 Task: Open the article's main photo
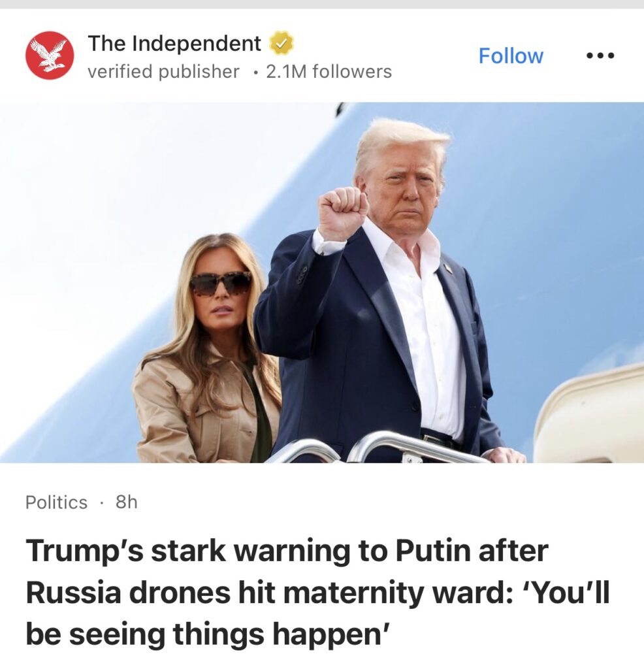(x=322, y=282)
